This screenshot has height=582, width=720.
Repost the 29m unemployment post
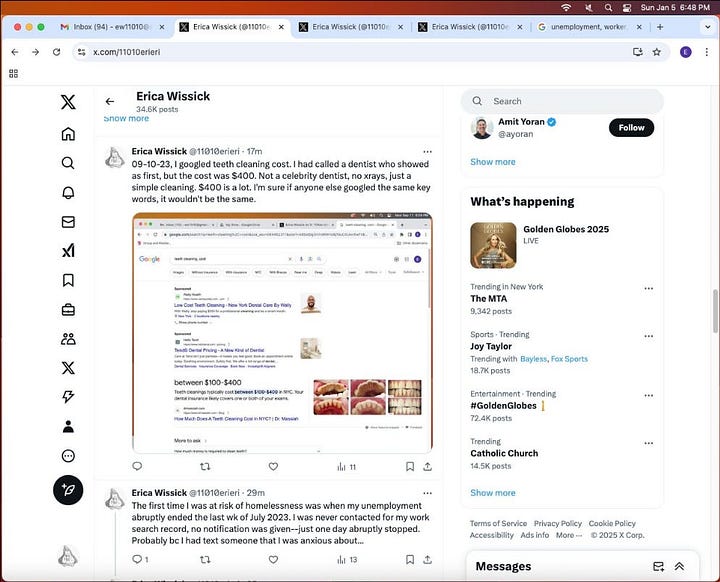[205, 559]
